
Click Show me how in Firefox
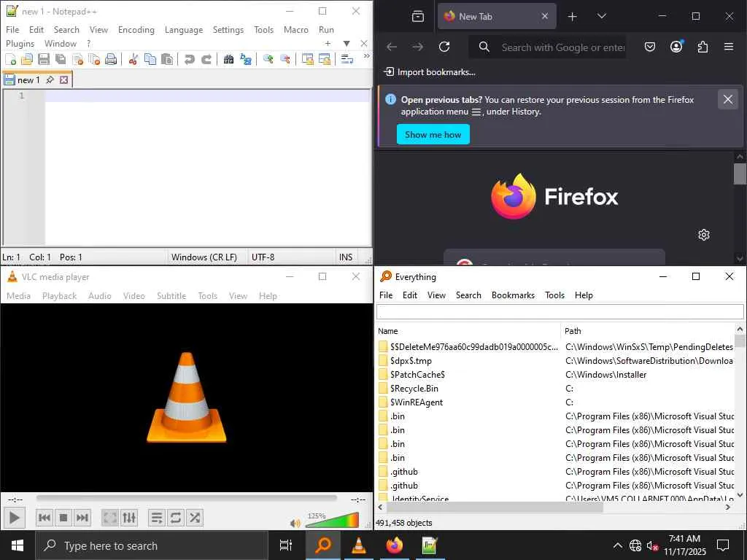[x=433, y=135]
